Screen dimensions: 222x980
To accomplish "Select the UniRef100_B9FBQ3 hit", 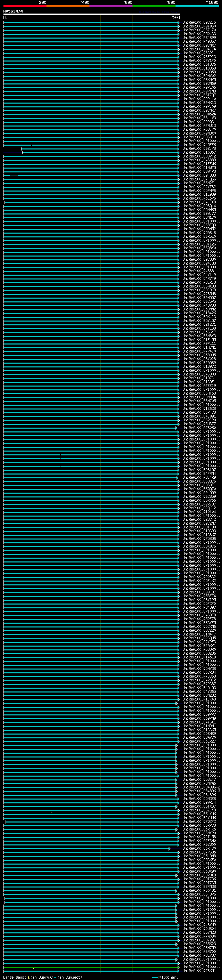I will [x=199, y=175].
